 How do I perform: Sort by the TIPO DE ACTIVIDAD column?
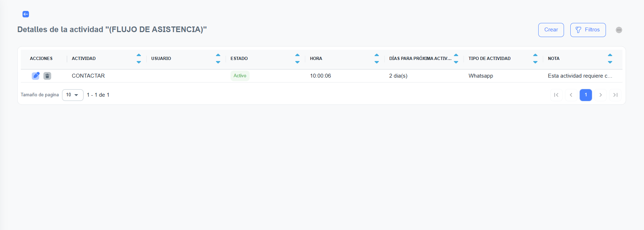(x=535, y=59)
